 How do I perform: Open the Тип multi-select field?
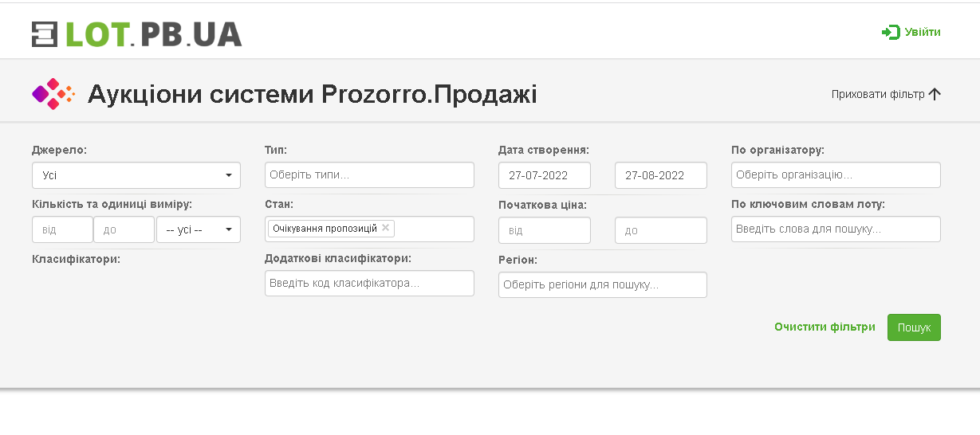(x=369, y=175)
